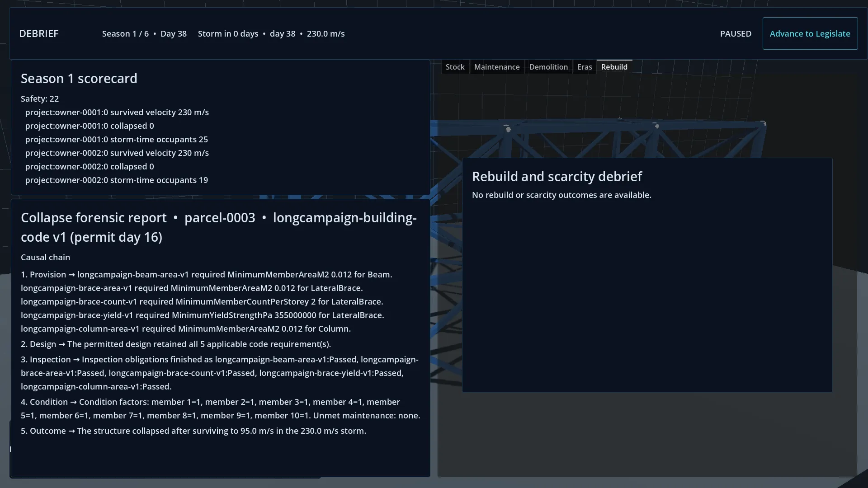Image resolution: width=868 pixels, height=488 pixels.
Task: Open the Maintenance tab
Action: pos(497,67)
